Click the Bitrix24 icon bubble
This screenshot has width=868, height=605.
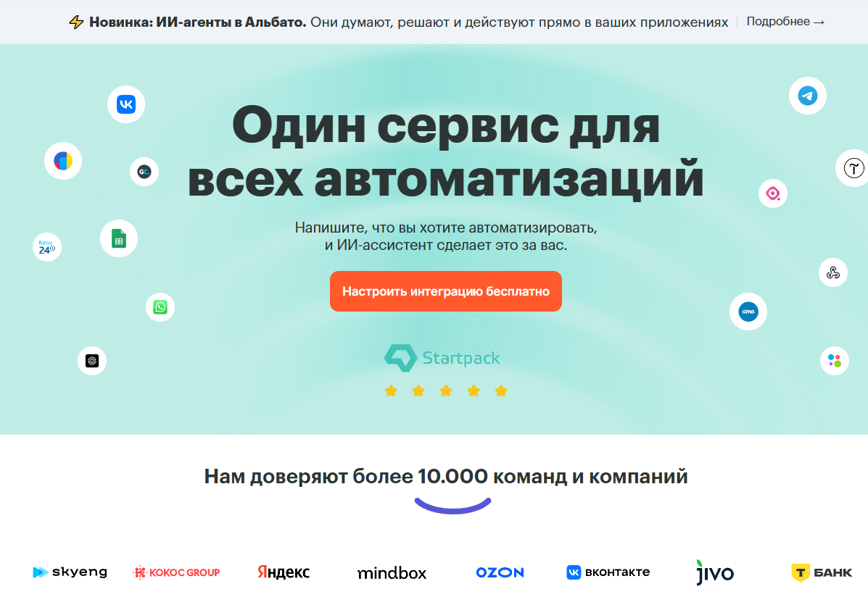pos(47,246)
